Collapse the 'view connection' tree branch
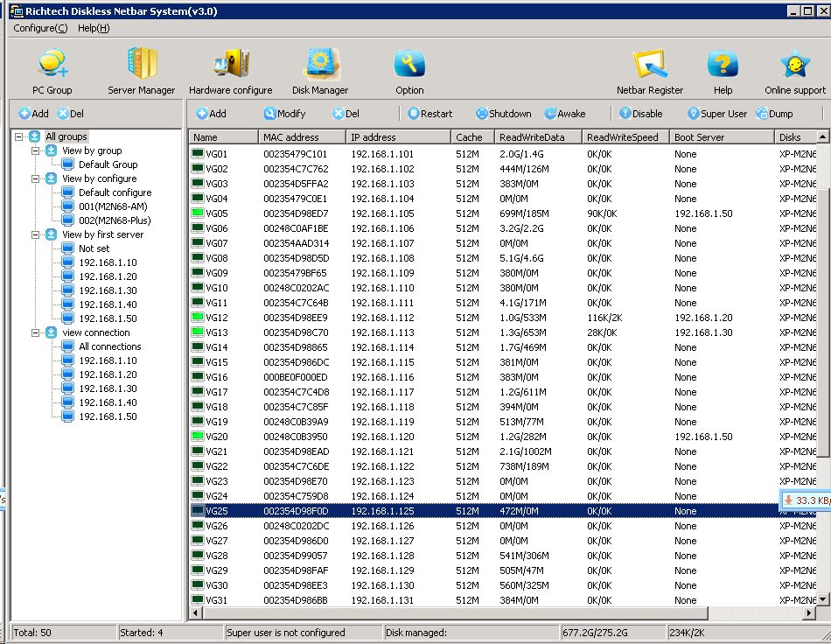The width and height of the screenshot is (831, 644). point(36,332)
